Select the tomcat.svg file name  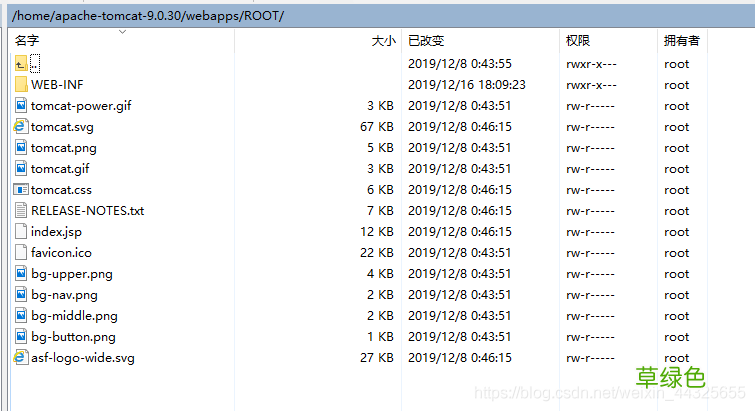point(62,127)
